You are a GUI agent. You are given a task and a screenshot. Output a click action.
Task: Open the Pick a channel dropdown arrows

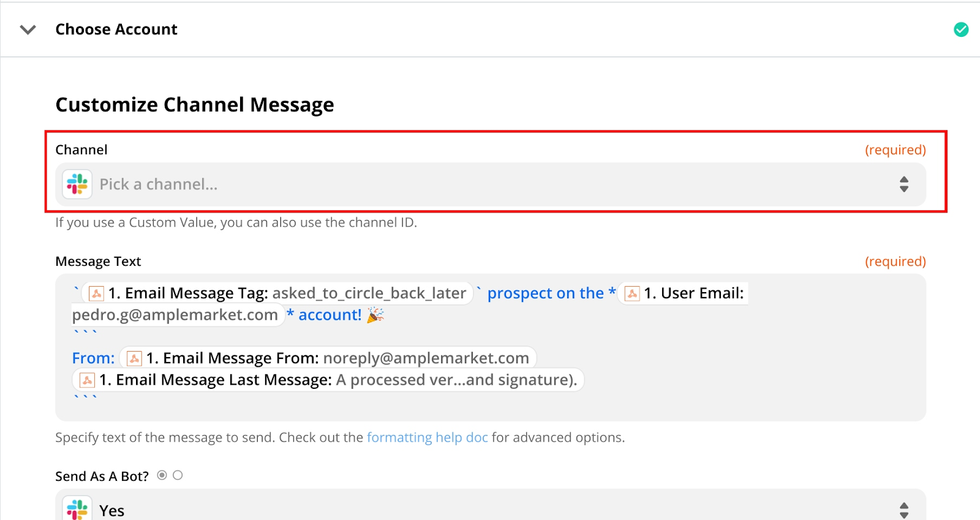[903, 184]
